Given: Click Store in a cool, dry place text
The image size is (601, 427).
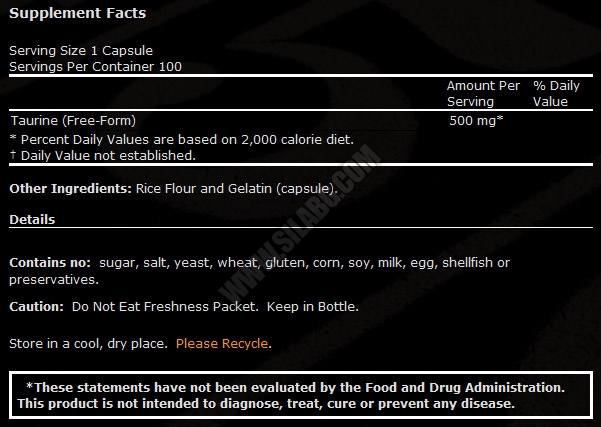Looking at the screenshot, I should pyautogui.click(x=88, y=343).
